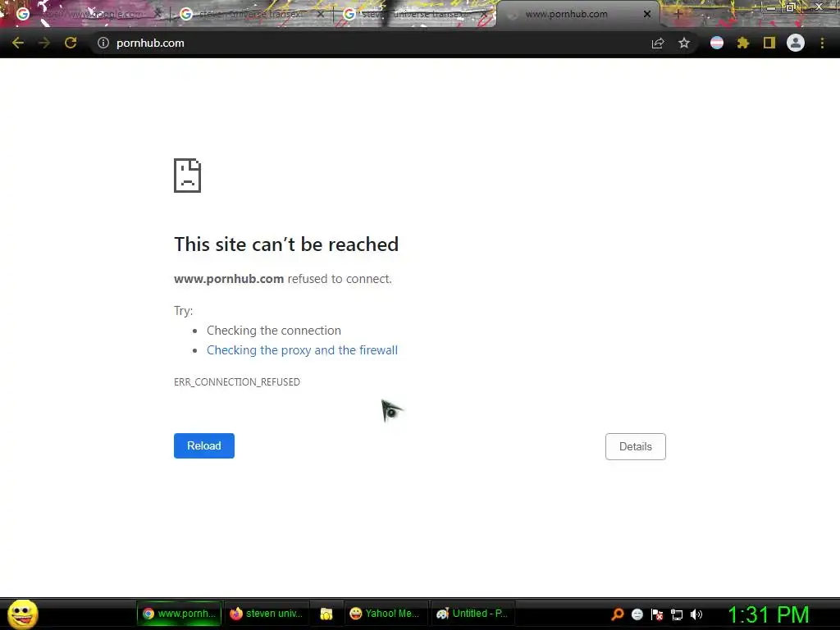Click the forward navigation arrow
This screenshot has width=840, height=630.
point(44,43)
